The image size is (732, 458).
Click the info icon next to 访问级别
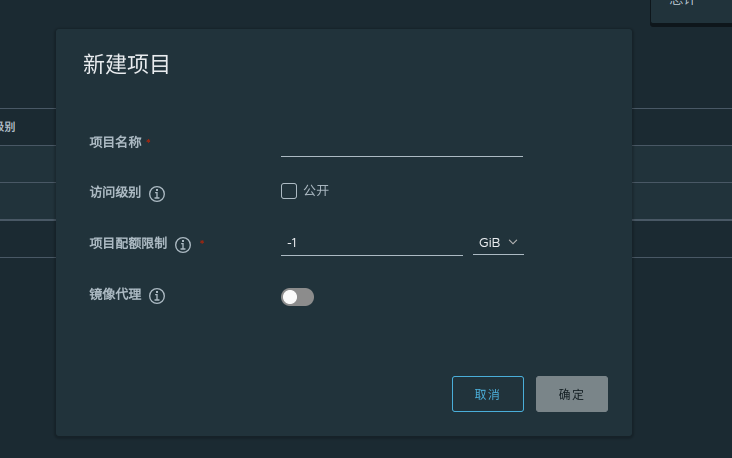click(157, 193)
